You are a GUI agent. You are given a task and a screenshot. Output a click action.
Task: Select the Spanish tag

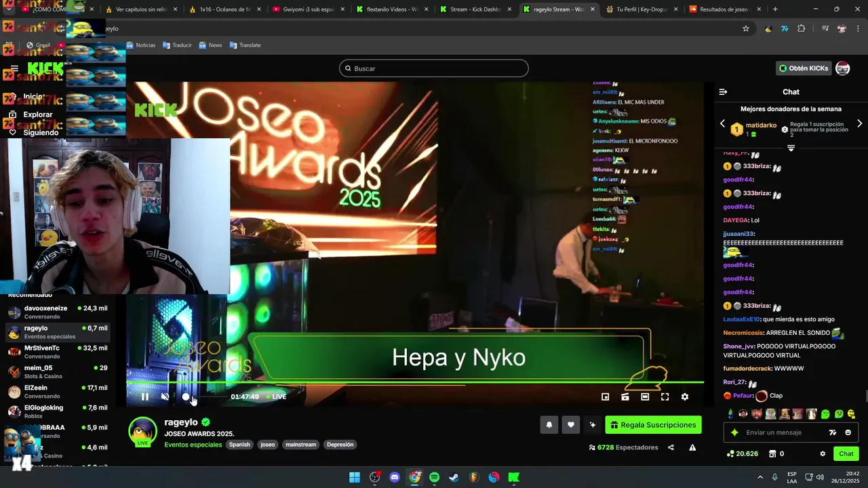coord(239,445)
